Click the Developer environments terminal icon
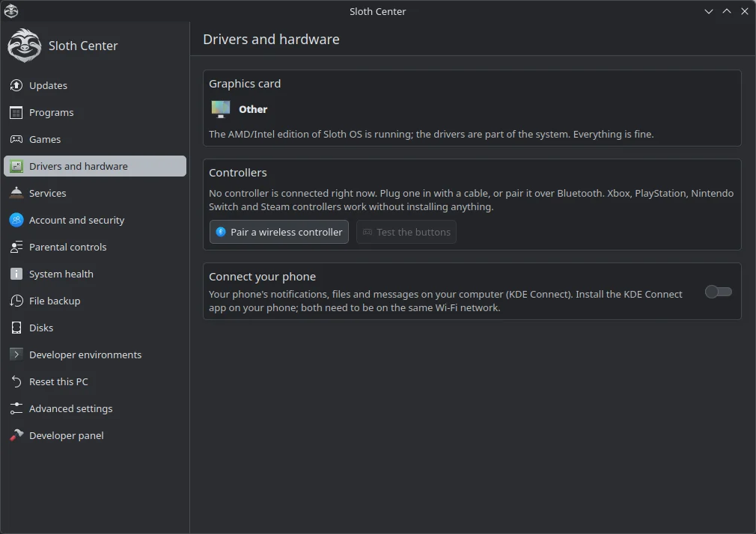This screenshot has height=534, width=756. point(16,355)
